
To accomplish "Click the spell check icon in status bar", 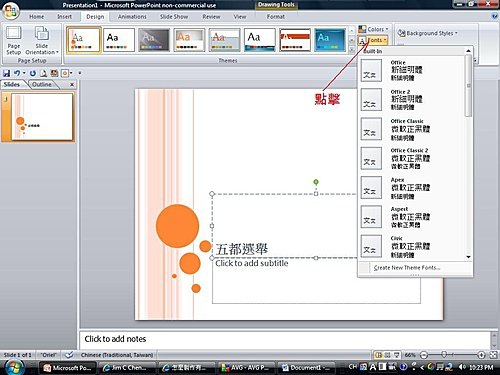I will point(69,355).
